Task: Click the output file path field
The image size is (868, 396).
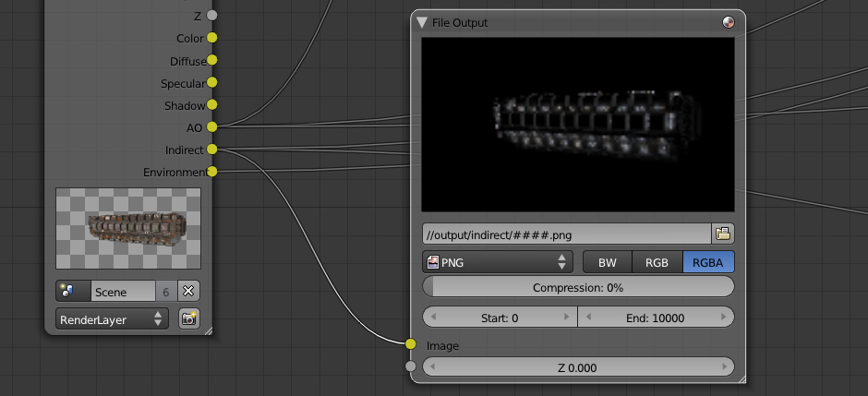Action: [x=566, y=233]
